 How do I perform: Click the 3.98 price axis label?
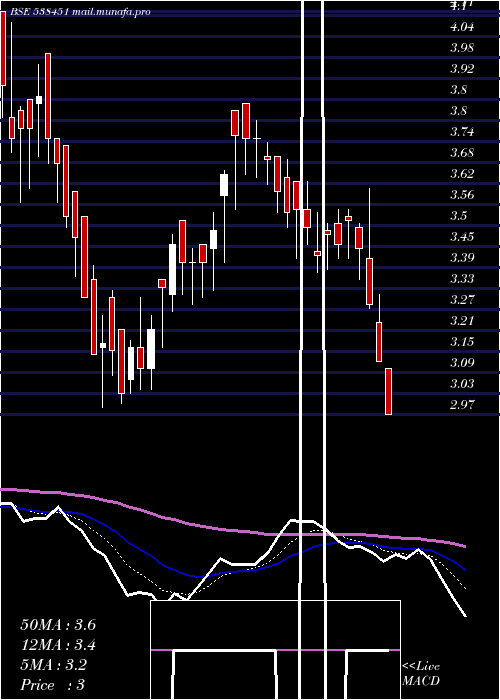pos(462,48)
